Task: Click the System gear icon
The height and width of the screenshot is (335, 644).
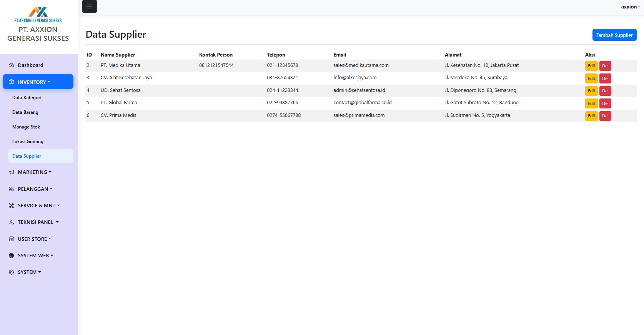Action: pos(12,272)
